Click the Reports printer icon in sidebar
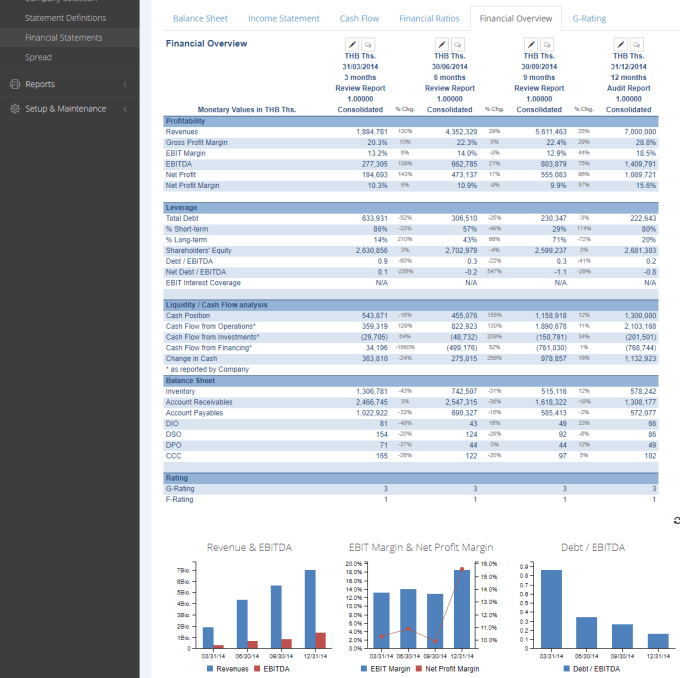 13,84
